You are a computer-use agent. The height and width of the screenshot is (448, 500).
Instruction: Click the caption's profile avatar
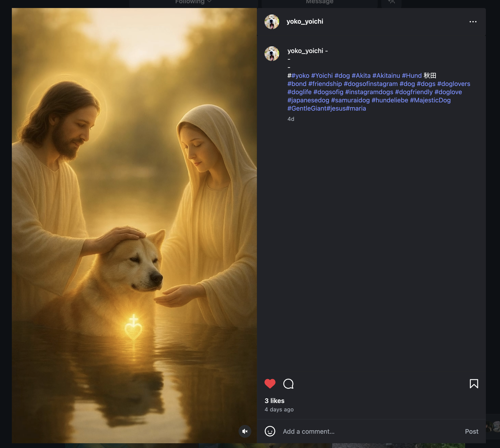(x=272, y=54)
